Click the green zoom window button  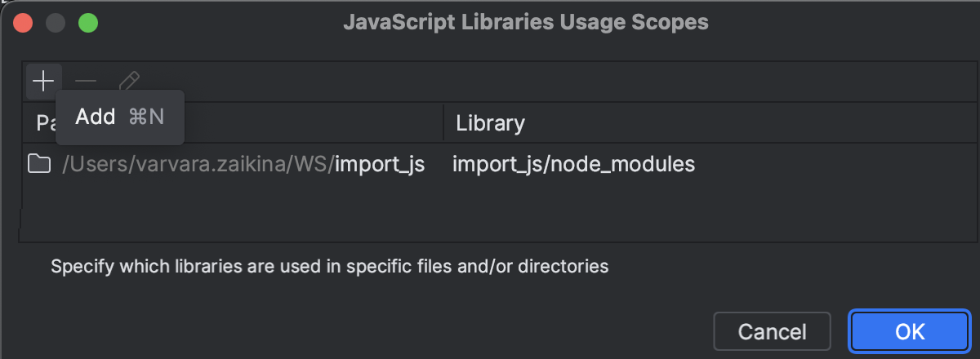tap(87, 23)
